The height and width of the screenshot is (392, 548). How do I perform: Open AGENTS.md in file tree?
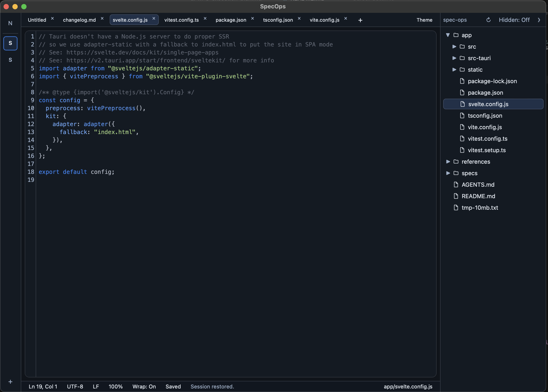click(493, 185)
